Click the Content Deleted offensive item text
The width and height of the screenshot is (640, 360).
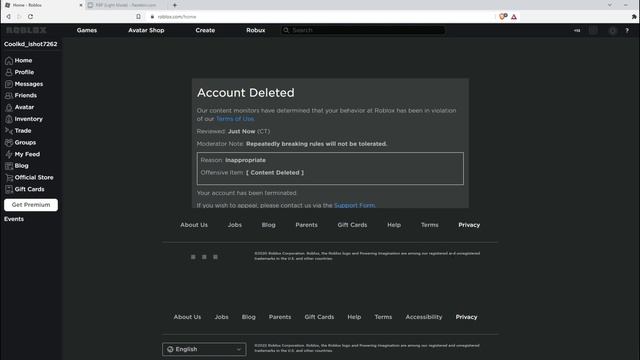275,173
